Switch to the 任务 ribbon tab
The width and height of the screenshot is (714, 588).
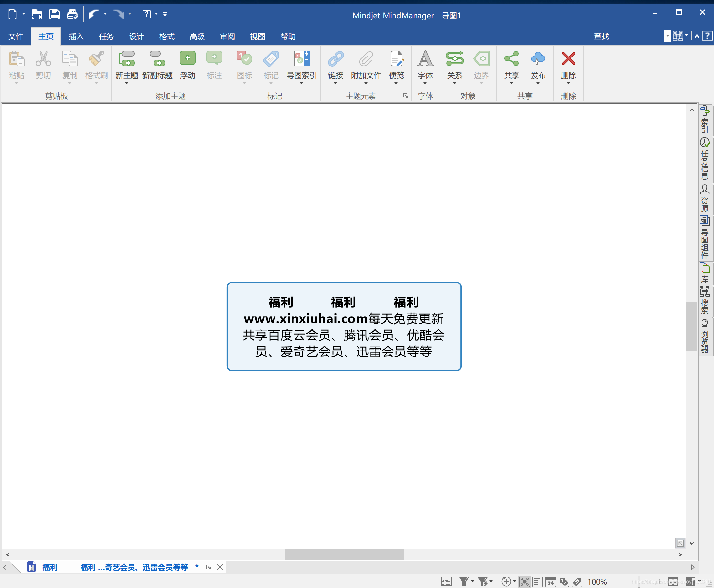(106, 36)
